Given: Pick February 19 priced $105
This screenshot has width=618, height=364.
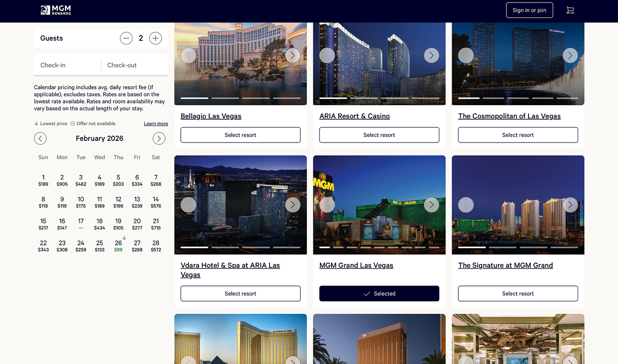Looking at the screenshot, I should coord(118,224).
